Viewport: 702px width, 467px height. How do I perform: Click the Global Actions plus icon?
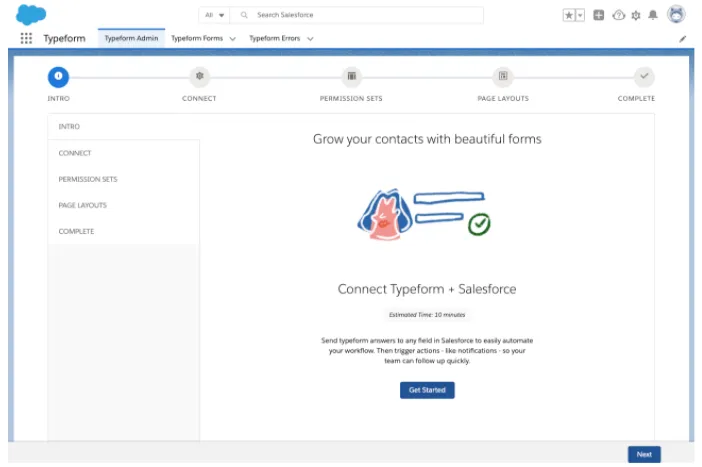[x=599, y=15]
